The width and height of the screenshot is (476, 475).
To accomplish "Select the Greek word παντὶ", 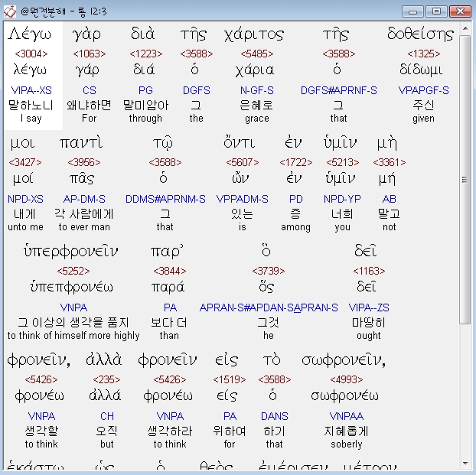I will (81, 142).
